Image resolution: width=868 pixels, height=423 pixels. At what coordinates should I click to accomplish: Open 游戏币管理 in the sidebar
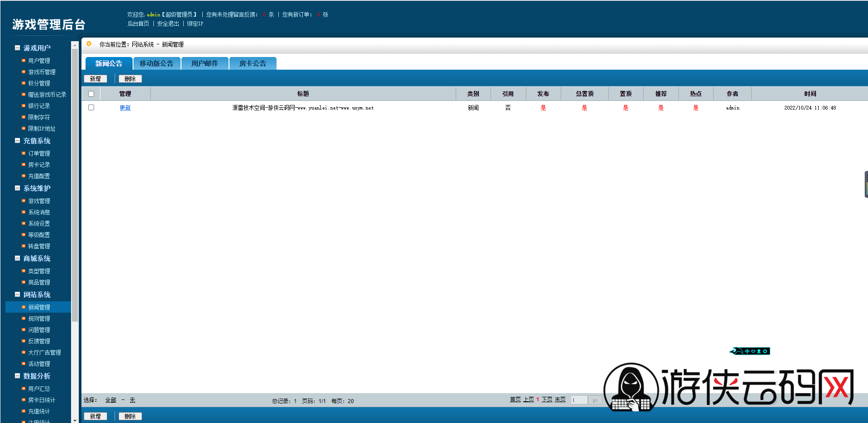point(42,72)
